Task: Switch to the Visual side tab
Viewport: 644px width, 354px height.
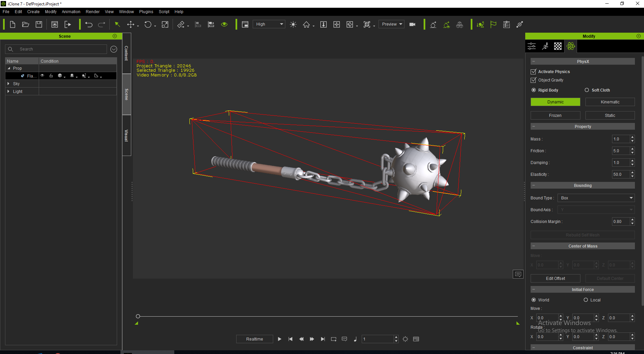Action: coord(127,135)
